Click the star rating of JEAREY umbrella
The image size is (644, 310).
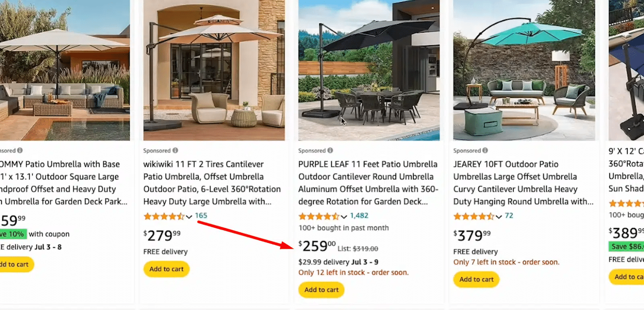(474, 217)
